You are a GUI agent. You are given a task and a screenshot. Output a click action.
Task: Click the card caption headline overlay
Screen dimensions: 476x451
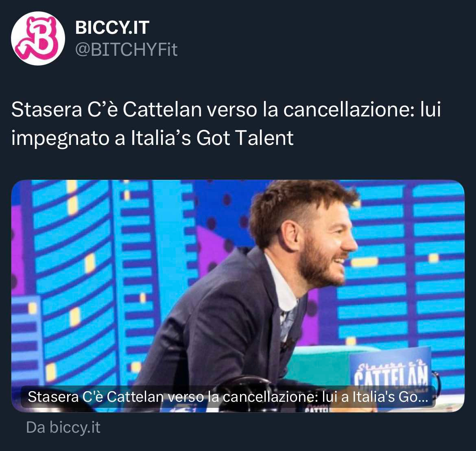pyautogui.click(x=228, y=396)
